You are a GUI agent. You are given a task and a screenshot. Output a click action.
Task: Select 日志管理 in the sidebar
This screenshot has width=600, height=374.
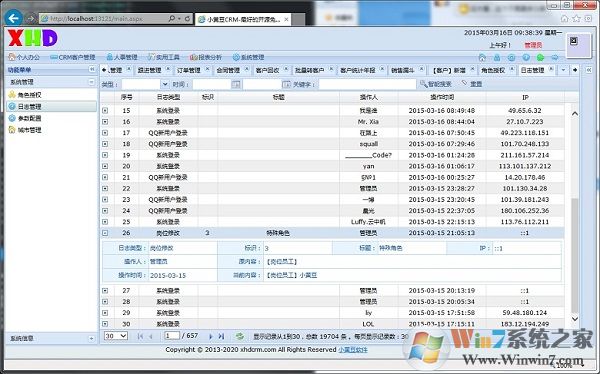click(x=51, y=106)
